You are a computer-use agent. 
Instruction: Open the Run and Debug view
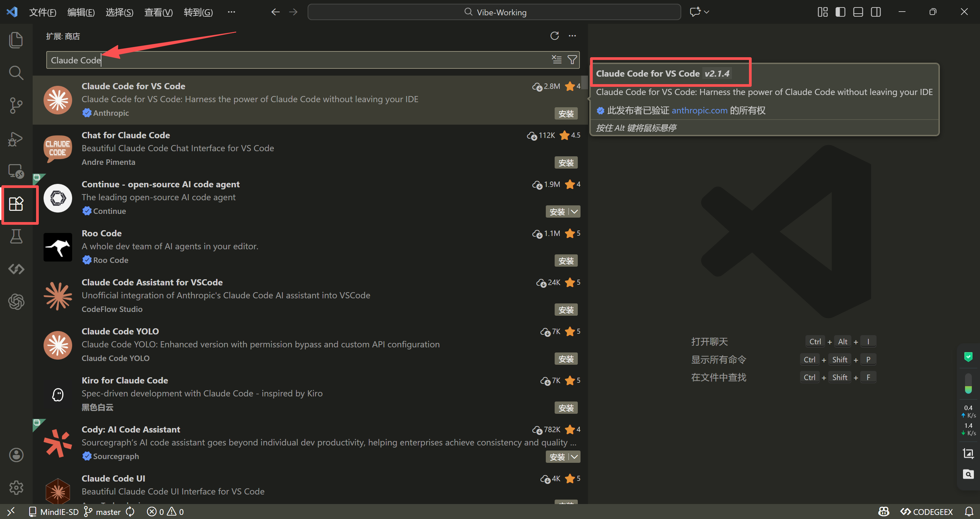pyautogui.click(x=16, y=139)
